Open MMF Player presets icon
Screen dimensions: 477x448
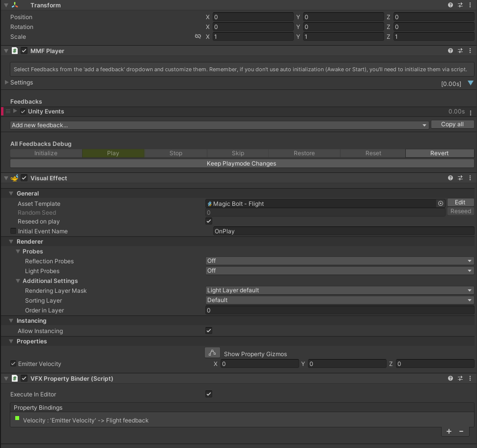click(x=460, y=51)
